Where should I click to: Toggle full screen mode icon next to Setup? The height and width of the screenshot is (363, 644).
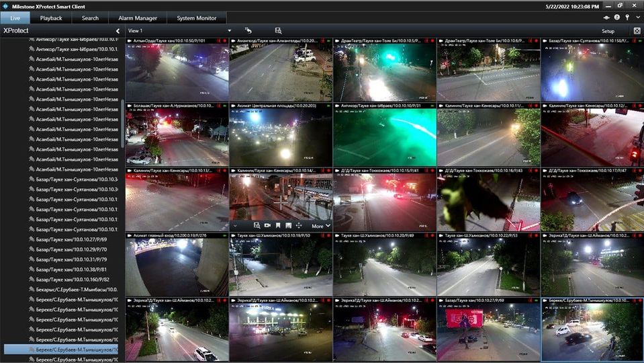pos(637,31)
